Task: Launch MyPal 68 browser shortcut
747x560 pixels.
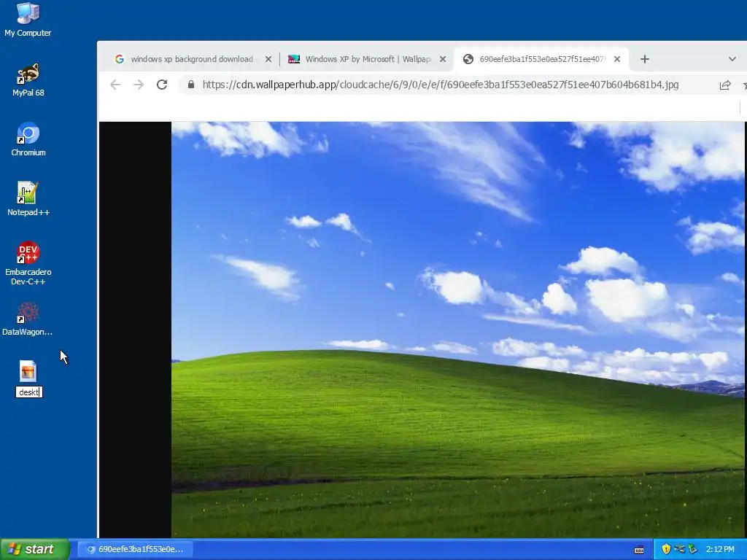Action: click(x=28, y=79)
